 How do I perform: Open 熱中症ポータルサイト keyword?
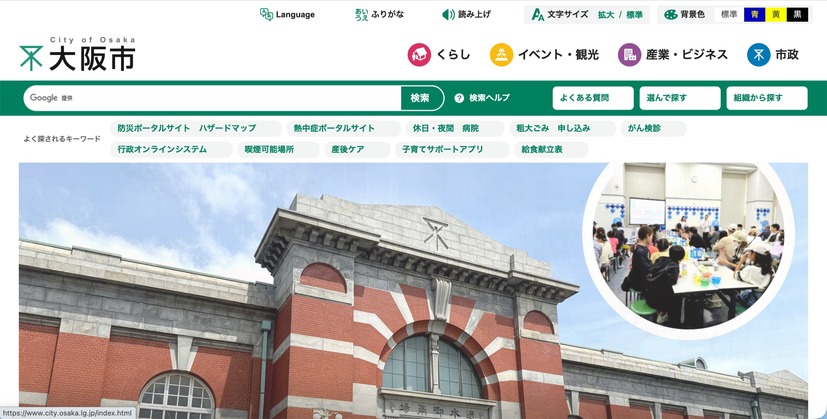tap(343, 128)
